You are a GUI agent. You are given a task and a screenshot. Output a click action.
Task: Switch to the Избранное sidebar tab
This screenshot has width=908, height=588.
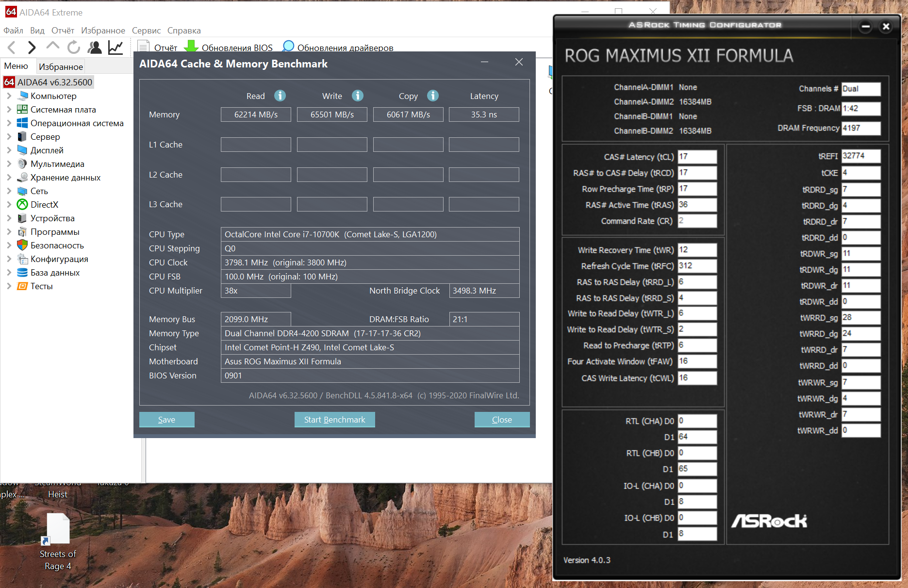pyautogui.click(x=61, y=67)
